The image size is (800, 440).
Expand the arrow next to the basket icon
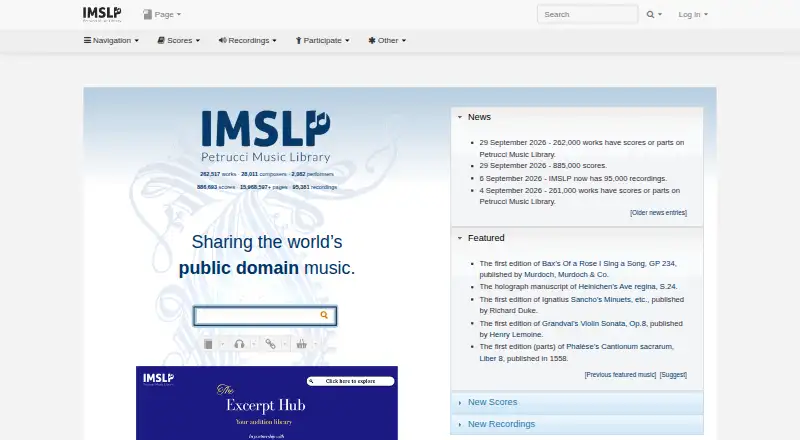point(315,344)
